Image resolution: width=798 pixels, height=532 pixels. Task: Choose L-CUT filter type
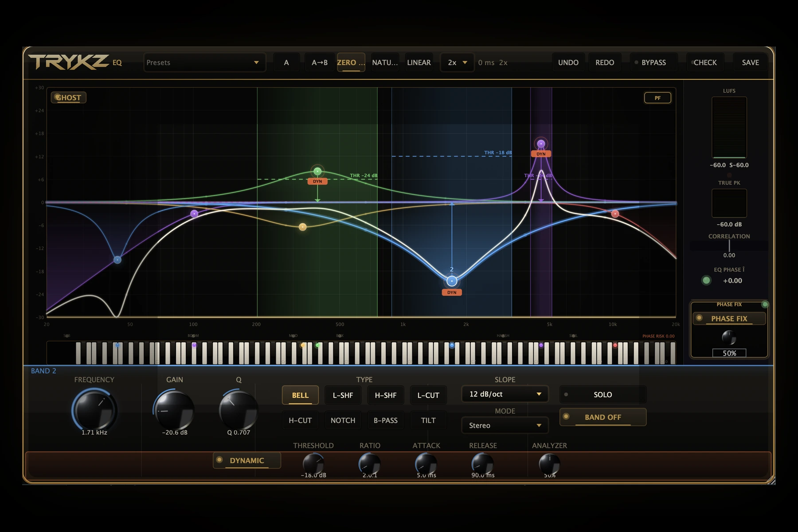tap(428, 395)
